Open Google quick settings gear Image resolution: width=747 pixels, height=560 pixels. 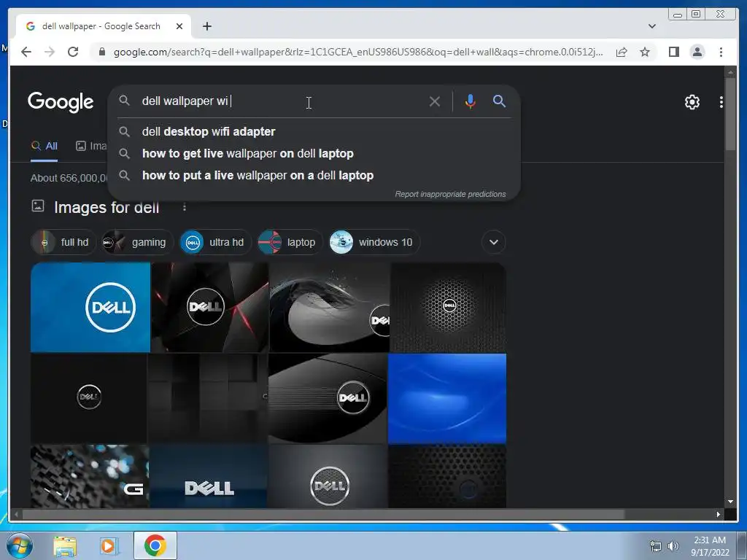pyautogui.click(x=692, y=102)
